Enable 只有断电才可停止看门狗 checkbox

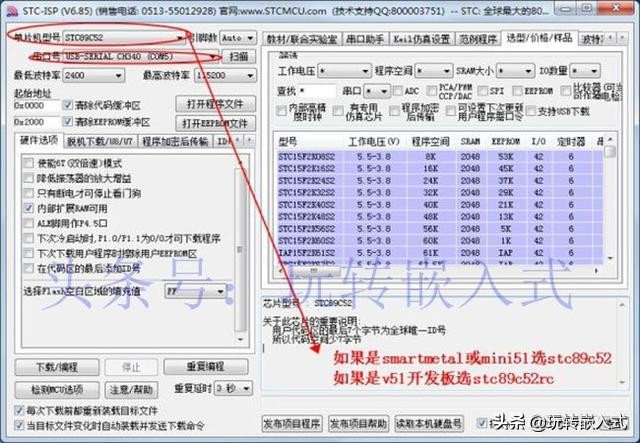click(x=28, y=193)
